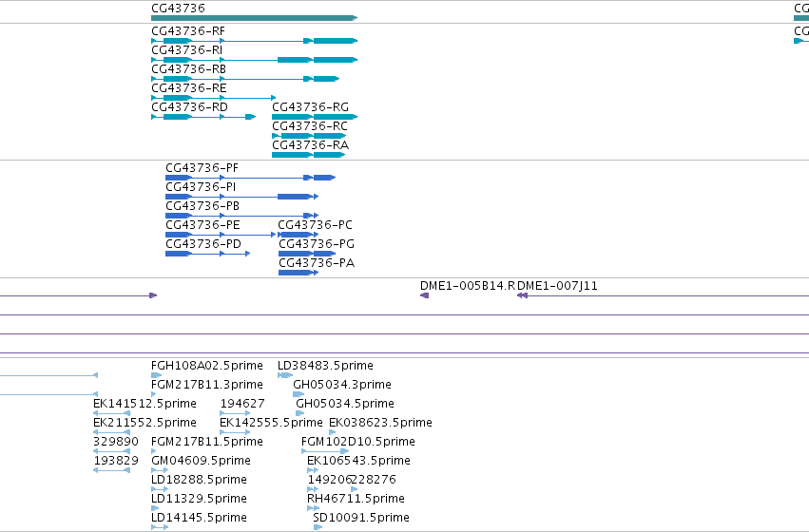Image resolution: width=809 pixels, height=532 pixels.
Task: Open protein CG43736-PF
Action: 250,178
